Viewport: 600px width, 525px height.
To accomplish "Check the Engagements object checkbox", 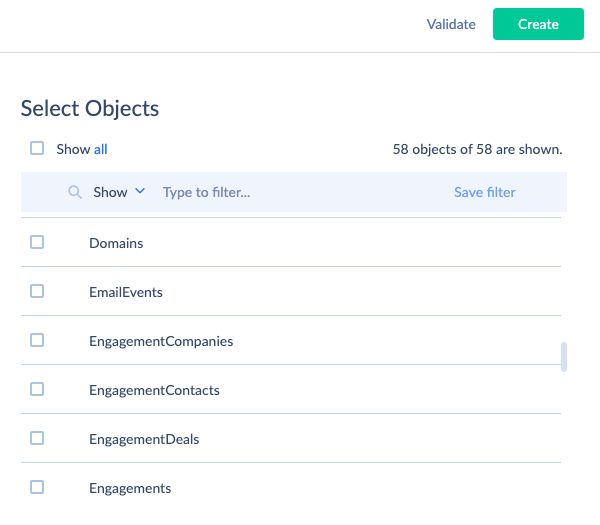I will 37,487.
